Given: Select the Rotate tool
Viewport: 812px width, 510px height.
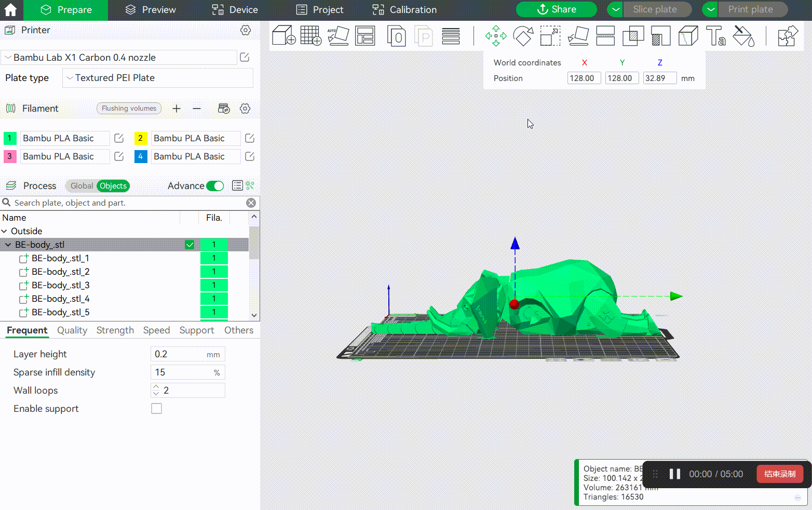Looking at the screenshot, I should (x=523, y=36).
